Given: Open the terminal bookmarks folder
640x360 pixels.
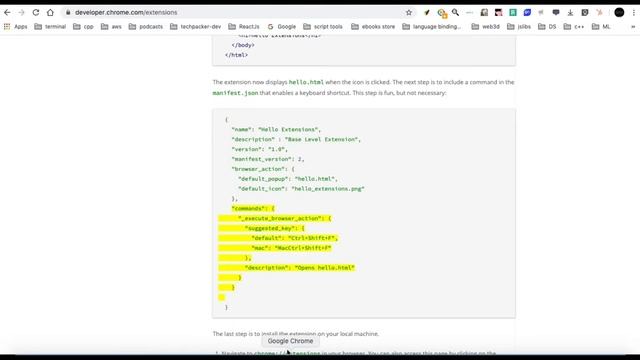Looking at the screenshot, I should 50,27.
